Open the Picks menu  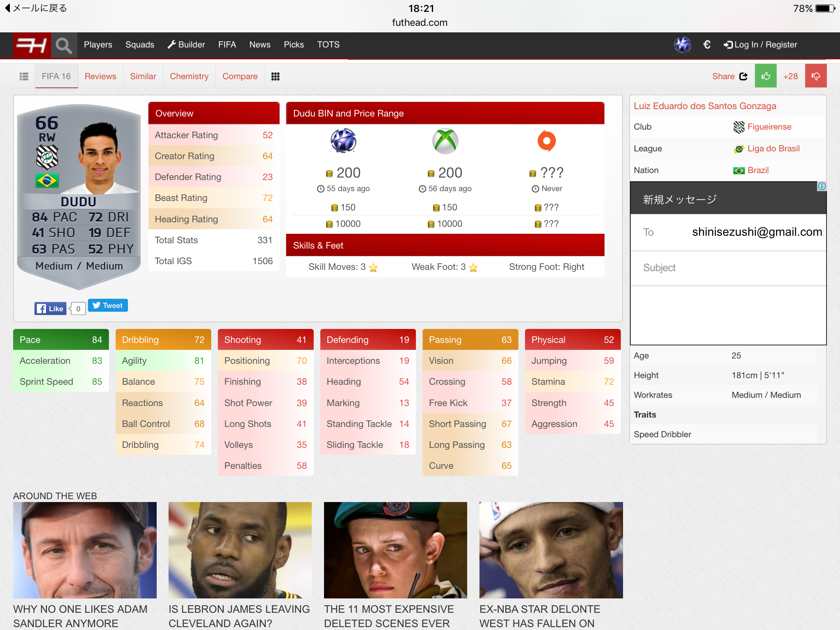pyautogui.click(x=294, y=45)
